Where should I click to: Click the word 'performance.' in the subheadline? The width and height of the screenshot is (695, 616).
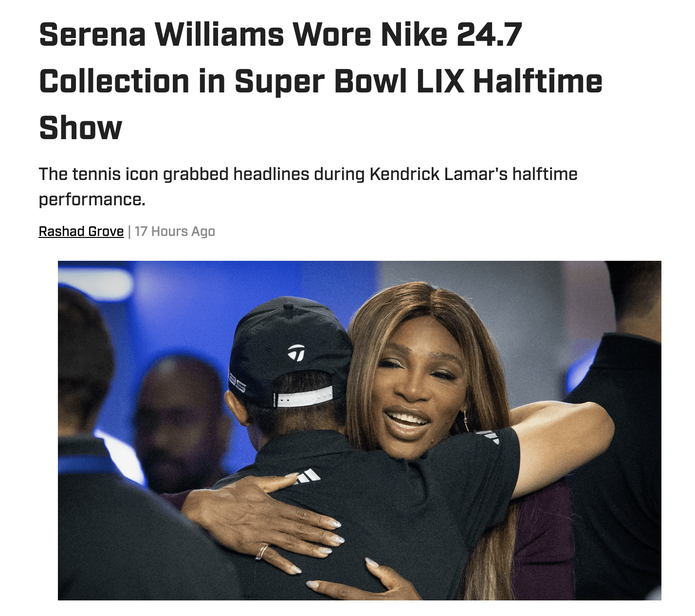coord(92,199)
